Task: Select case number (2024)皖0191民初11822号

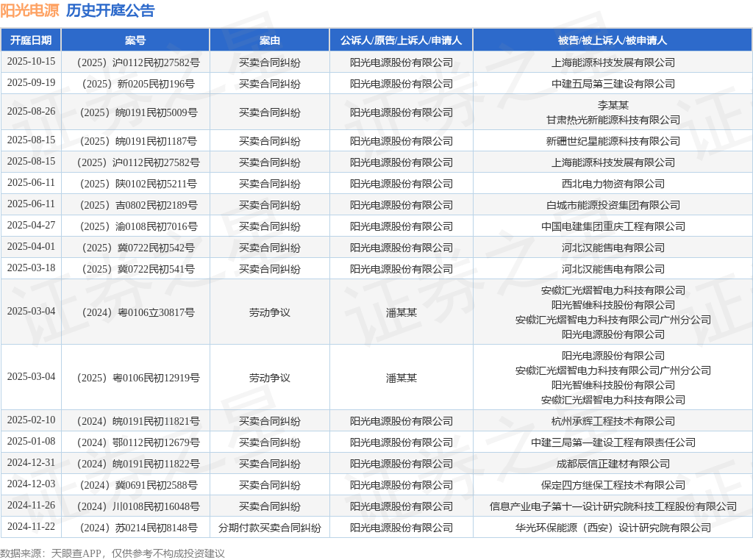Action: 138,464
